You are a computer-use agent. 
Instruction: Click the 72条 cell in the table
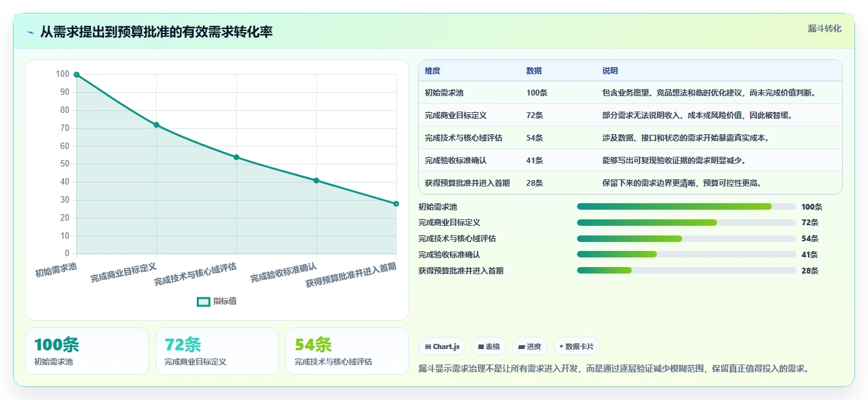[534, 115]
